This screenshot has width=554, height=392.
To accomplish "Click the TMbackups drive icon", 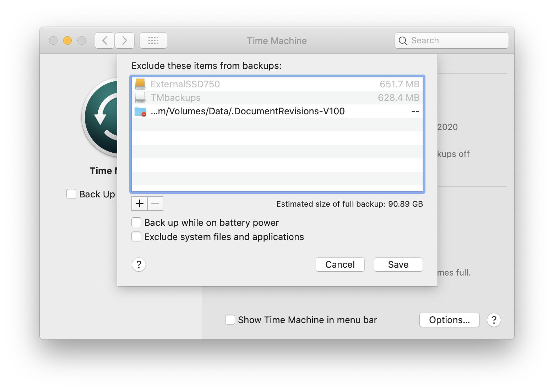I will click(140, 98).
